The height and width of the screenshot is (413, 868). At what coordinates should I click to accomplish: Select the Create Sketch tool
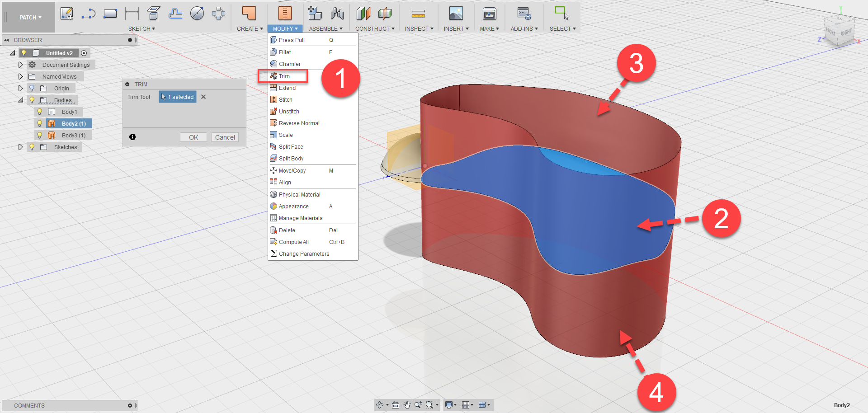[67, 13]
